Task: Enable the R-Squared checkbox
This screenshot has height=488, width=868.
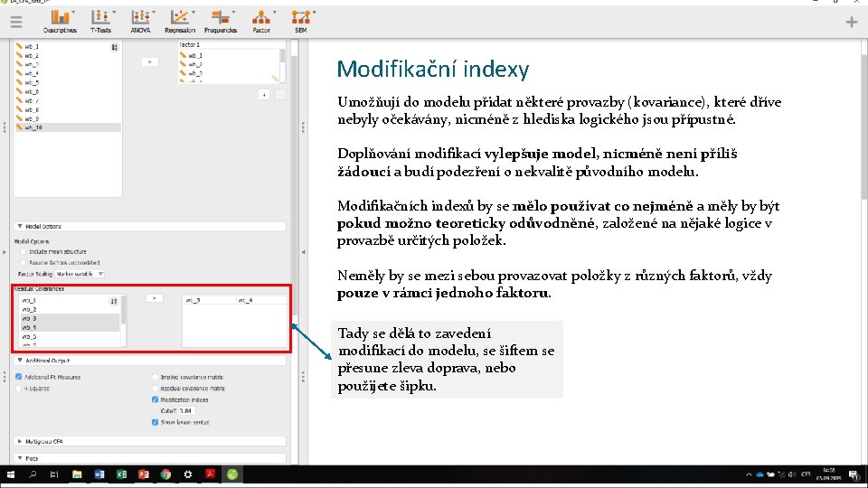Action: click(19, 389)
